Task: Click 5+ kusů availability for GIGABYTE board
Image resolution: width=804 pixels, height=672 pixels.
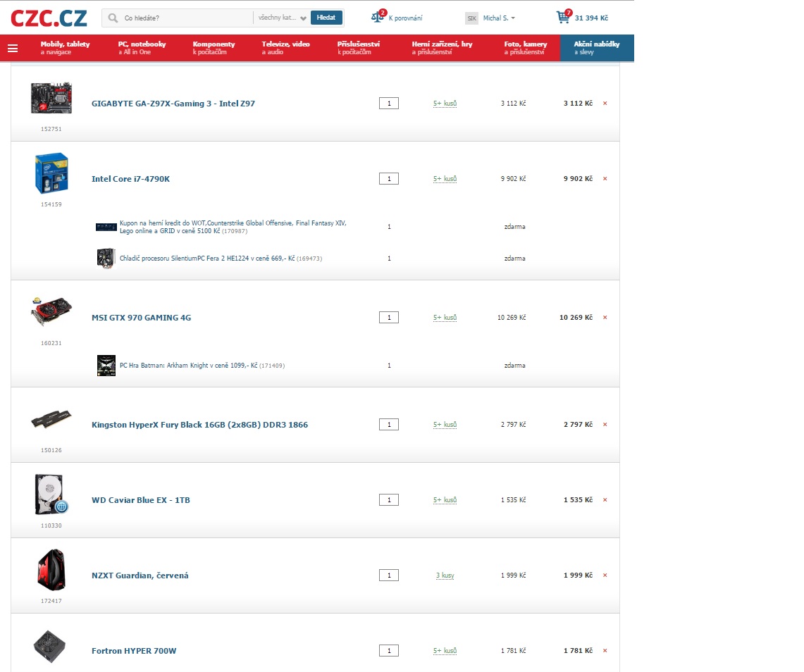Action: pos(445,104)
